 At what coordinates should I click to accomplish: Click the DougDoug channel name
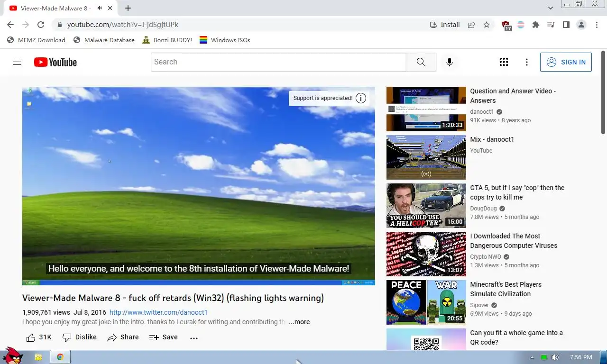[x=484, y=209]
